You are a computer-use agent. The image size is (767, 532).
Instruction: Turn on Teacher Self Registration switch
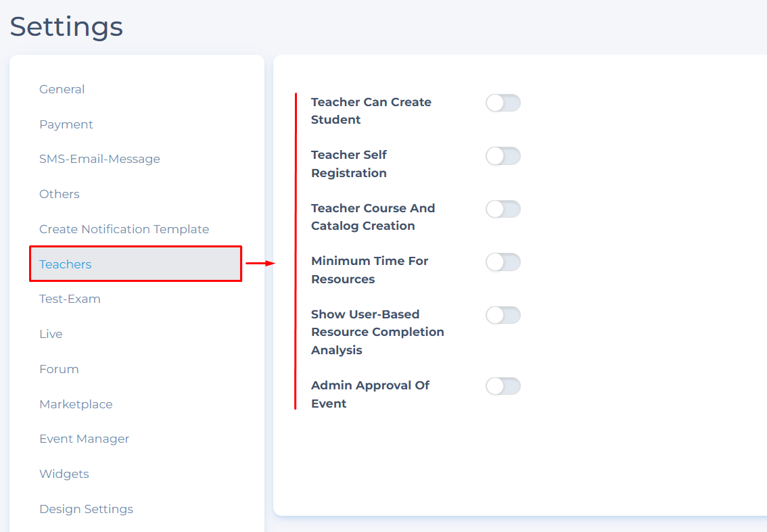pos(503,156)
